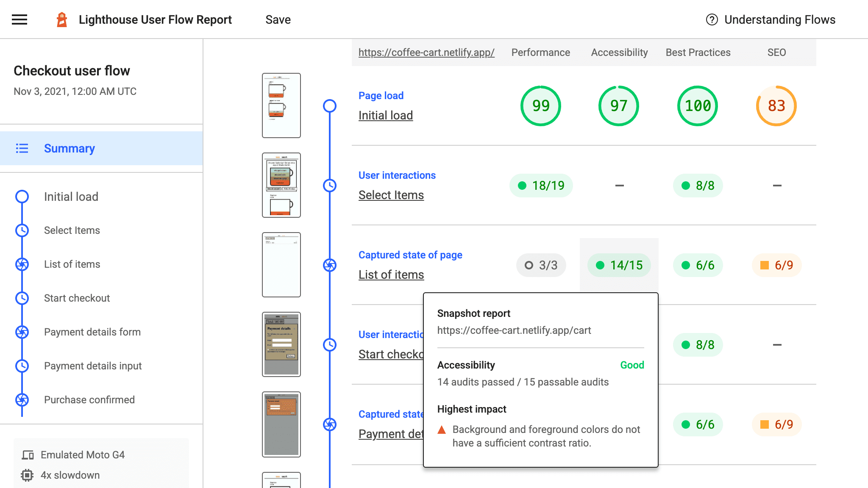
Task: Select the Accessibility tab in the report header
Action: pos(619,53)
